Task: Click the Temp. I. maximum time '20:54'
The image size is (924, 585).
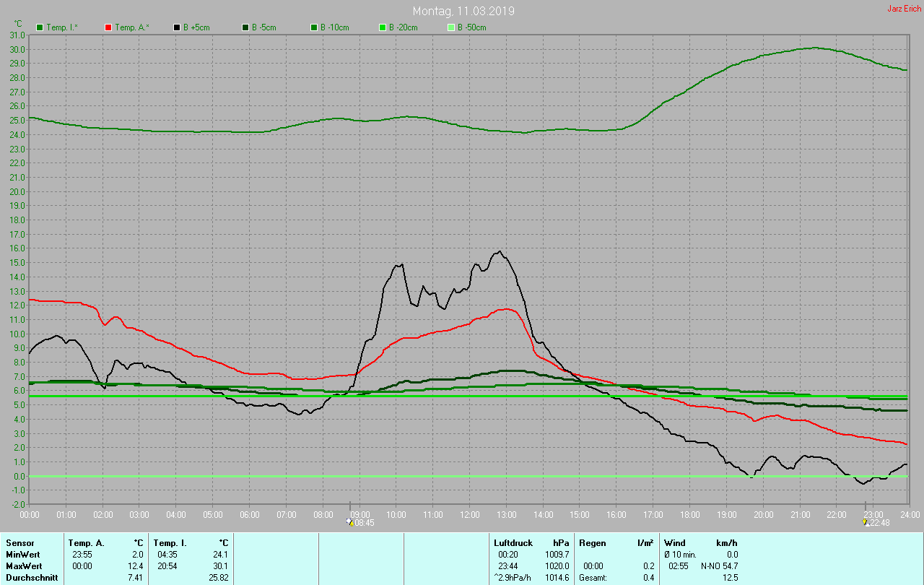Action: coord(167,565)
